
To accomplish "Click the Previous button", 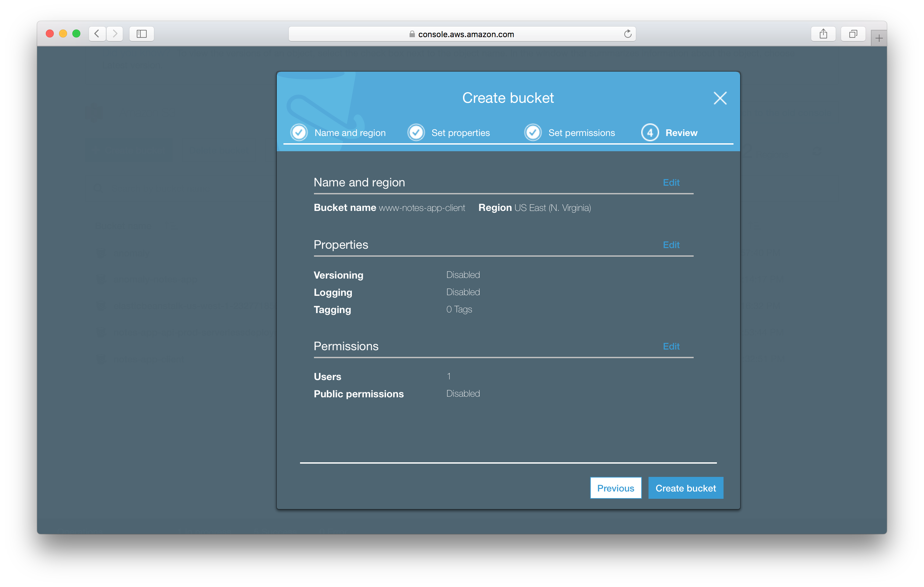I will click(615, 488).
